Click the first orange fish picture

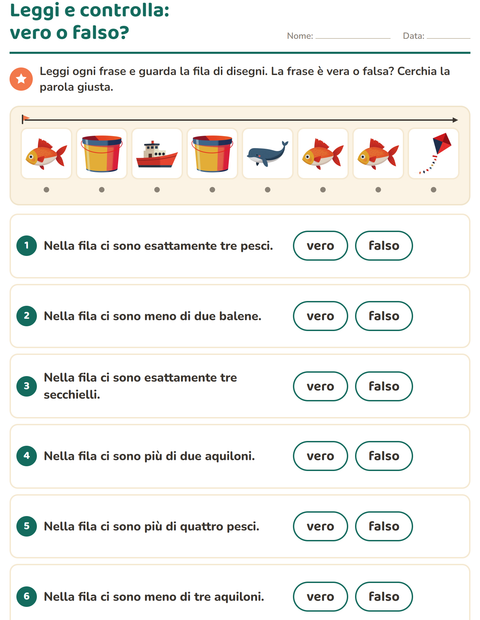(x=46, y=153)
